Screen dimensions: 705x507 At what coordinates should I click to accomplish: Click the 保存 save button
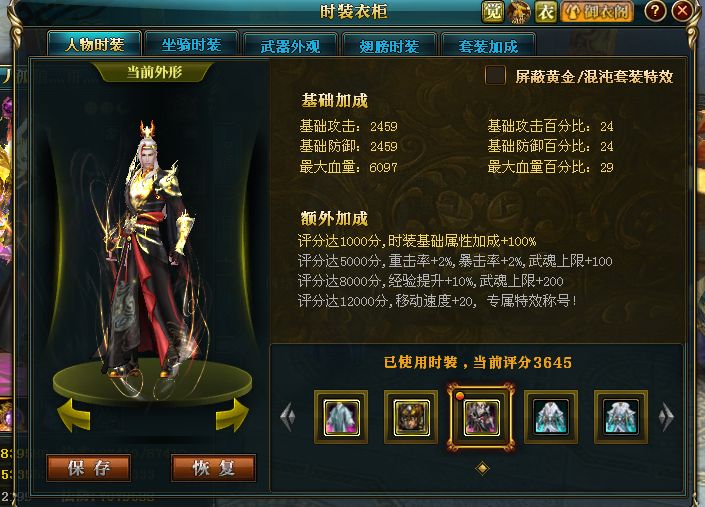click(89, 468)
